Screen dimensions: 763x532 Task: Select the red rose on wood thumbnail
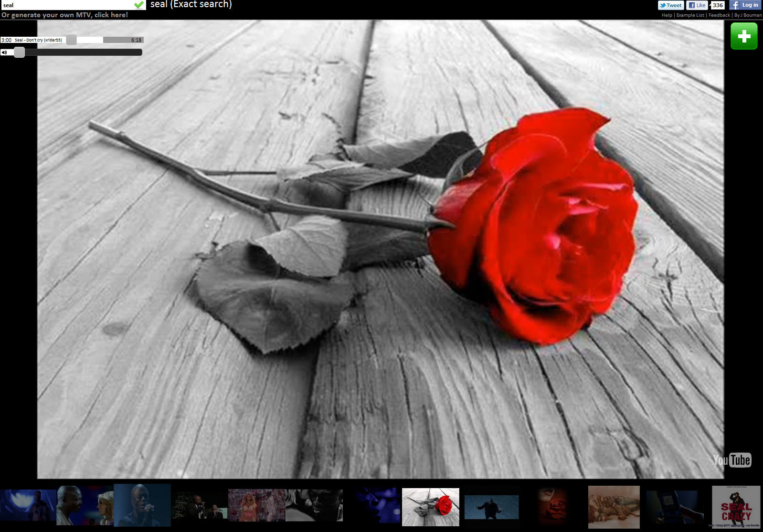(430, 507)
